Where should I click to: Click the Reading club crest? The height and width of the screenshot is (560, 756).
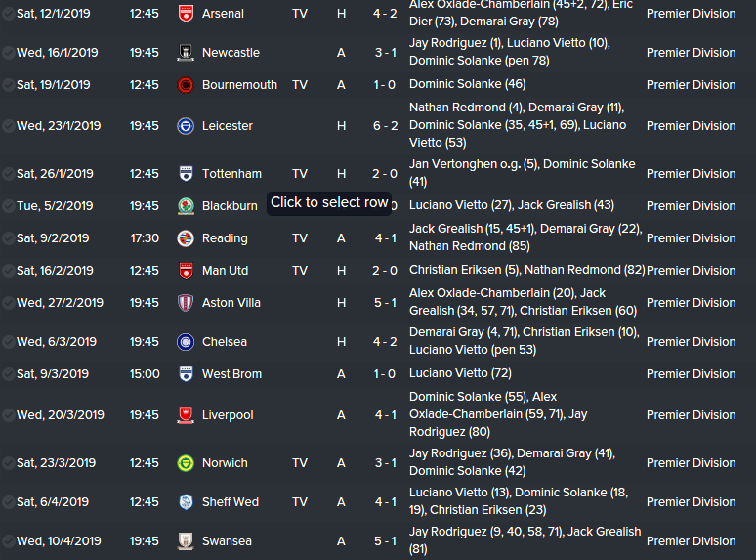(186, 238)
